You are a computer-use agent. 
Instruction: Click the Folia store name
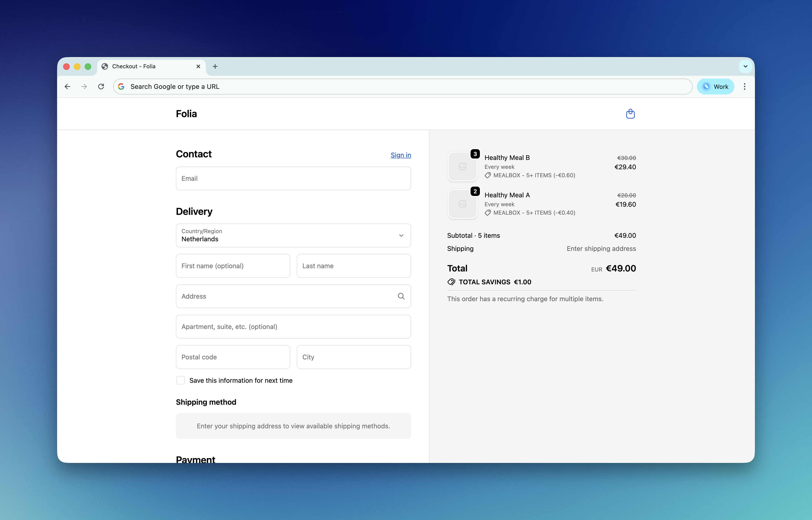click(x=186, y=114)
